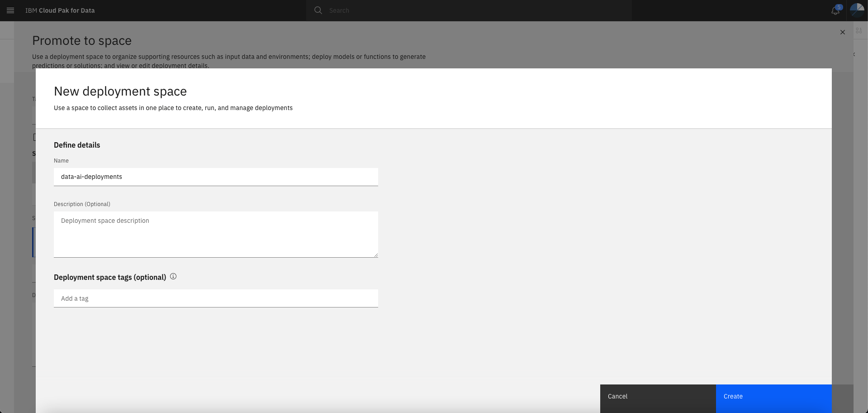
Task: Click the IBM Cloud Pak for Data title
Action: click(60, 10)
